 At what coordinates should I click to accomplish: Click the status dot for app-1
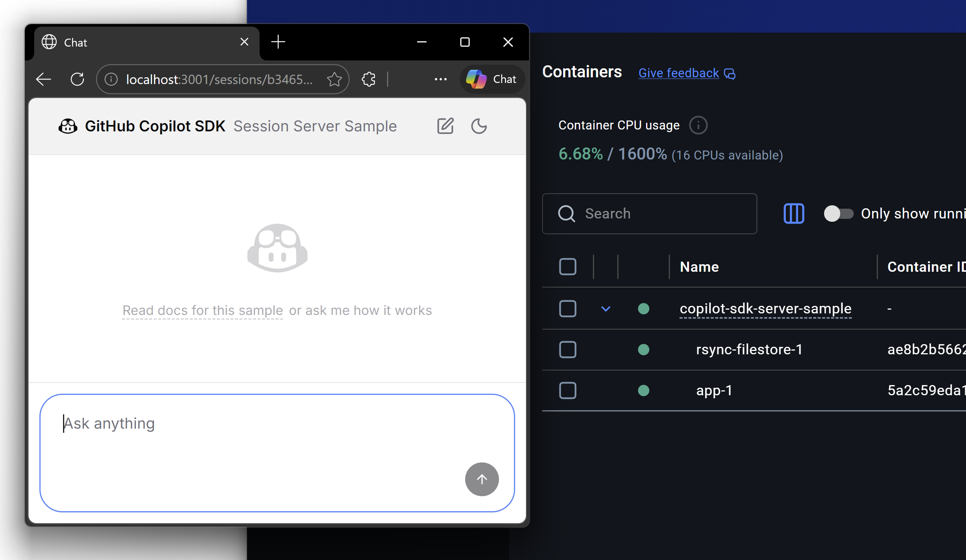coord(643,391)
